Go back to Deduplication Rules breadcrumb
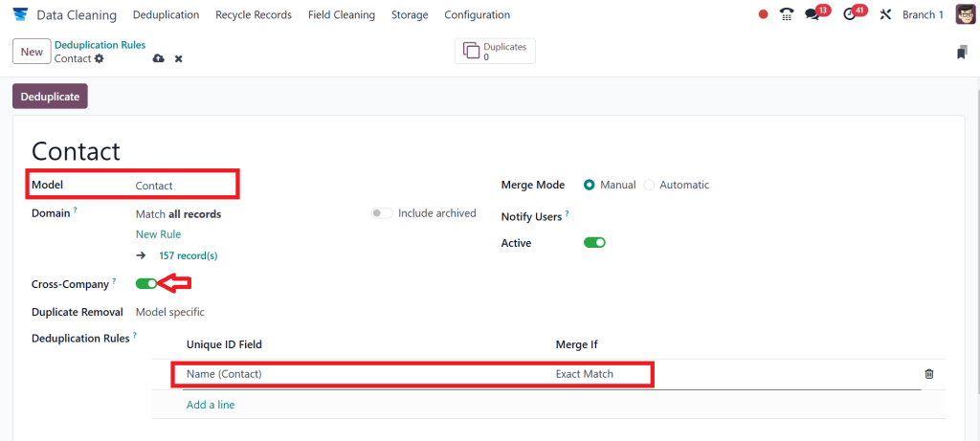This screenshot has width=980, height=441. click(100, 45)
